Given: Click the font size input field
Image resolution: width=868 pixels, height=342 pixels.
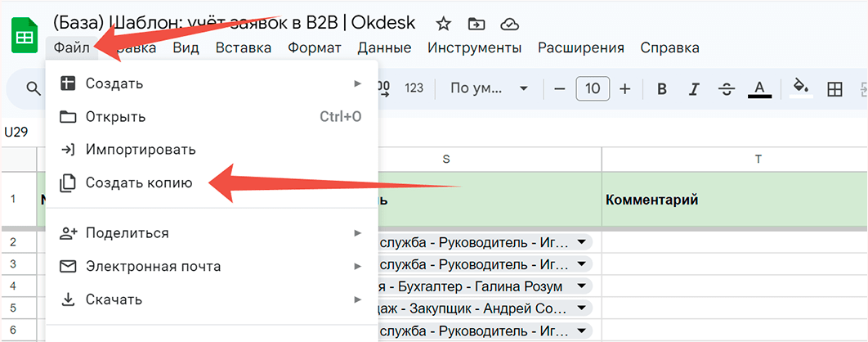Looking at the screenshot, I should click(x=593, y=88).
